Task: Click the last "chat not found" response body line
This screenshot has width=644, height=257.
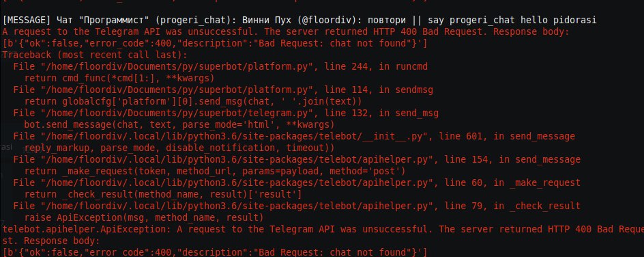Action: (x=215, y=251)
